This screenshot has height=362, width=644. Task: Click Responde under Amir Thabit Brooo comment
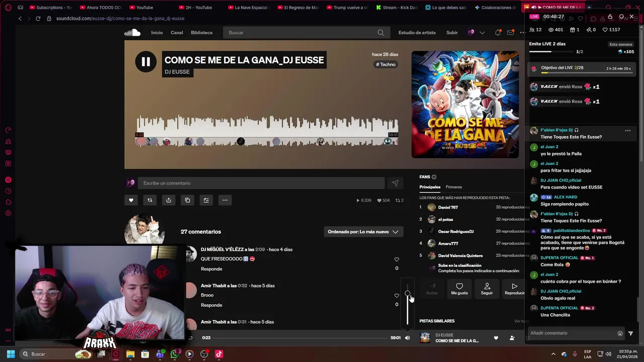(x=211, y=305)
